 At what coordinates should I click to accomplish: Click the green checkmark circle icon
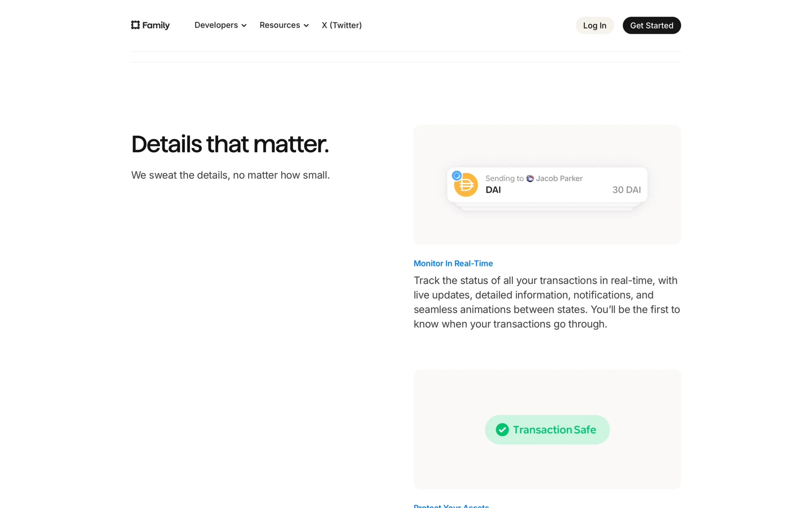(502, 430)
